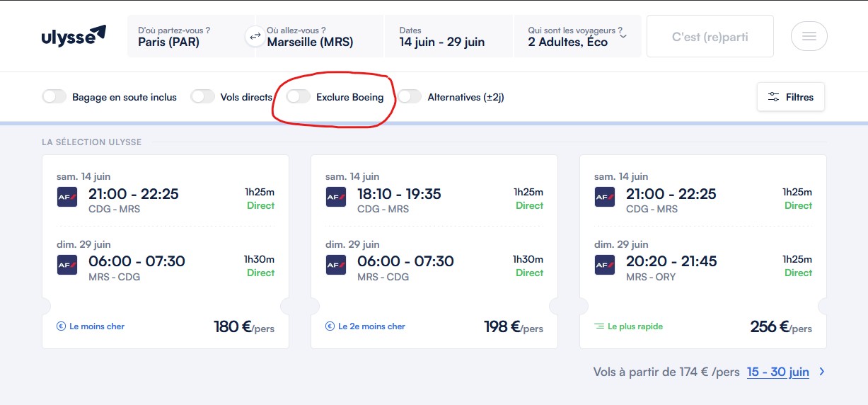Click the euro icon beside Le moins cher
The width and height of the screenshot is (868, 405).
click(61, 326)
